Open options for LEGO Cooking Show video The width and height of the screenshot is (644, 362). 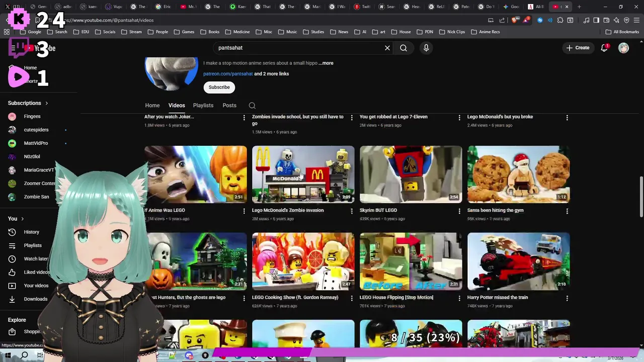point(352,298)
